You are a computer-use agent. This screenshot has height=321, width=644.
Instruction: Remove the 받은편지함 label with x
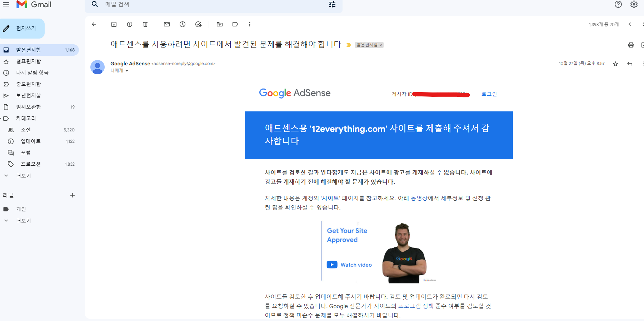[381, 45]
